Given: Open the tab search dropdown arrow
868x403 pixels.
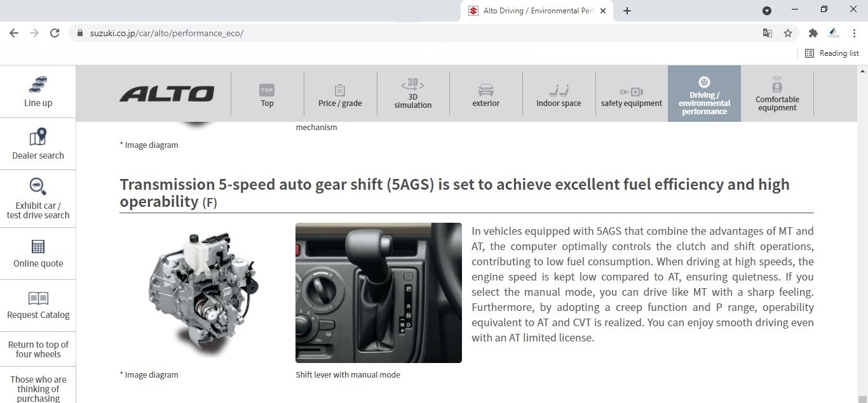Looking at the screenshot, I should (767, 11).
